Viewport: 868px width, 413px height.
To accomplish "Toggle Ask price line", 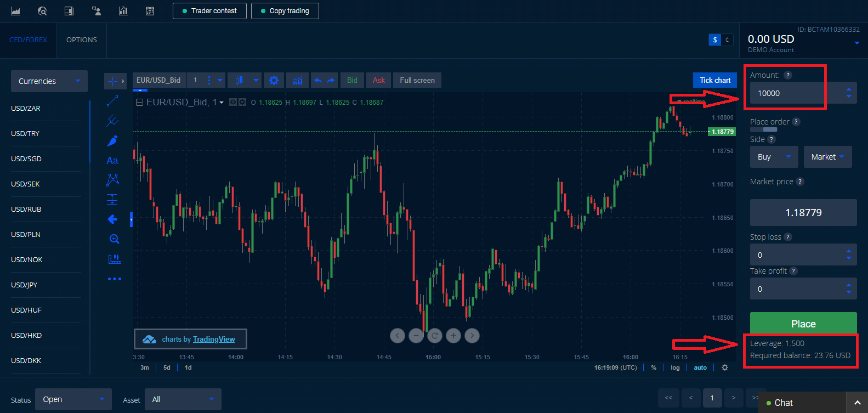I will pos(379,80).
